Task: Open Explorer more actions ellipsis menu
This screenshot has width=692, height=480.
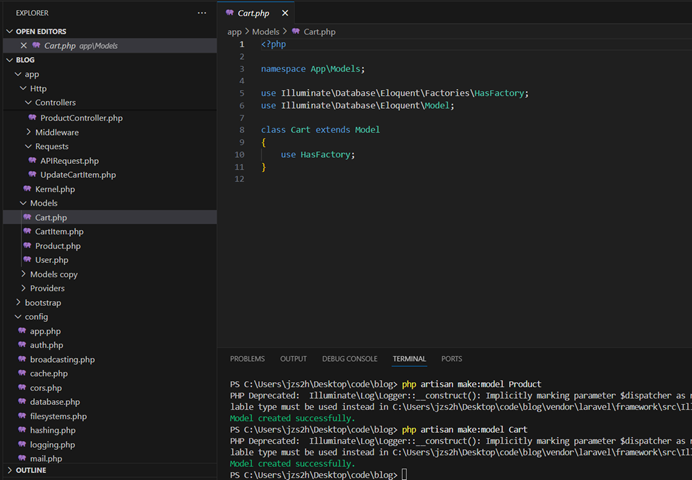Action: point(202,13)
